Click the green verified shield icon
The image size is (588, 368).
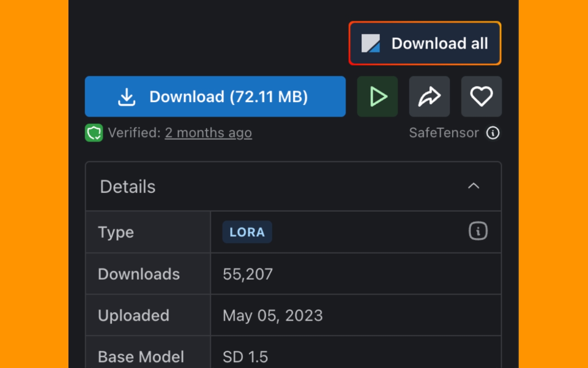[x=94, y=133]
